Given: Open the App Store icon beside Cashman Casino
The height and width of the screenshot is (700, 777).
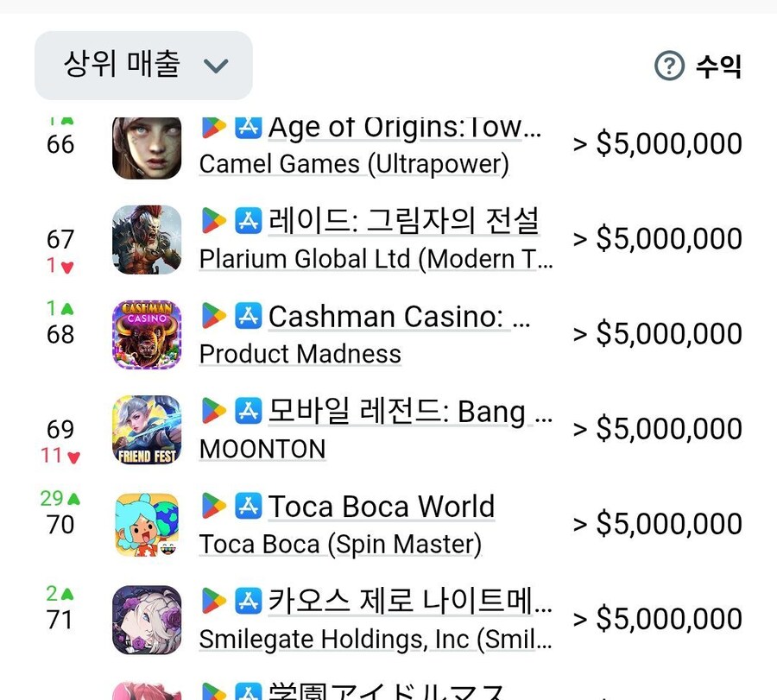Looking at the screenshot, I should click(249, 318).
